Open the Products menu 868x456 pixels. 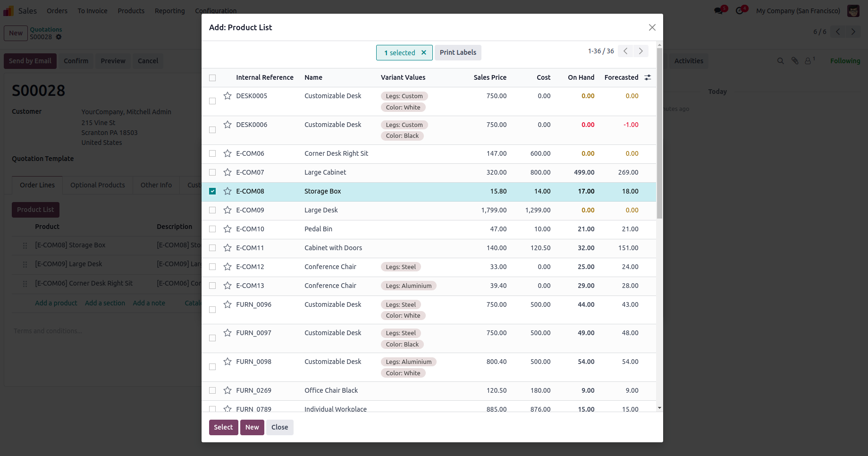point(131,11)
